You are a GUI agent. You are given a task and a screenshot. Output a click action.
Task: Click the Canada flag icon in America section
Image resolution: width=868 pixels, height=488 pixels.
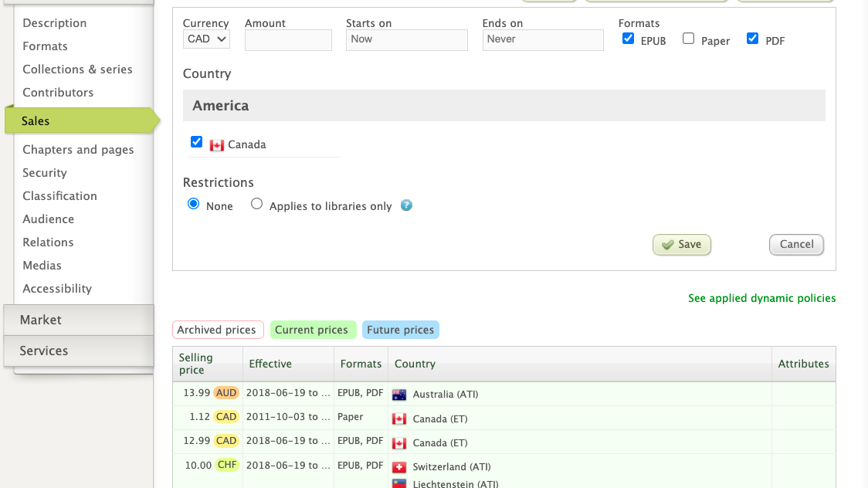[217, 145]
